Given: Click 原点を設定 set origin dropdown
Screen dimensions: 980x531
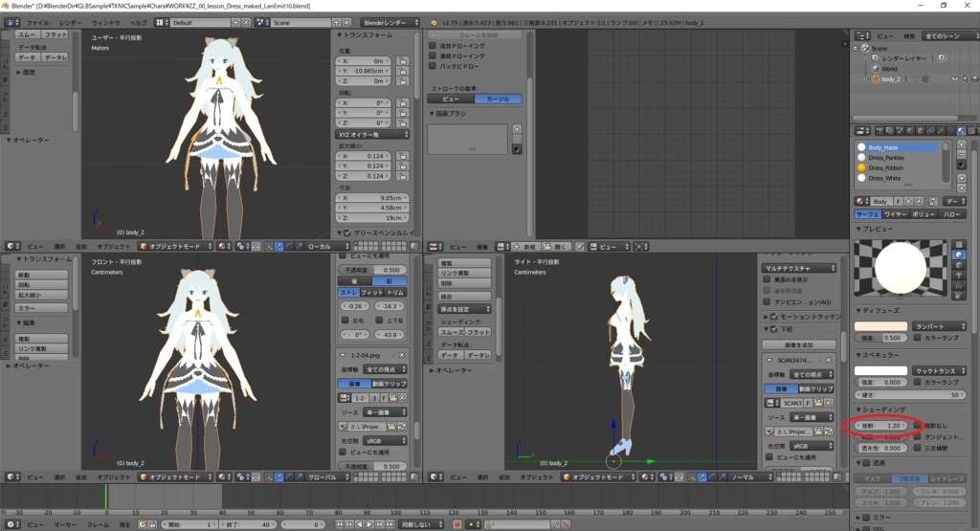Looking at the screenshot, I should (x=464, y=309).
